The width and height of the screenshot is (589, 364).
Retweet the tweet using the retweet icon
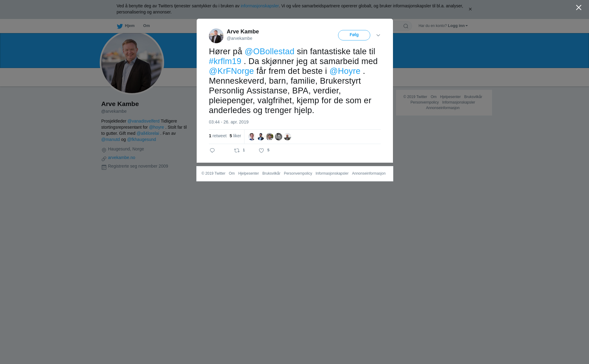click(x=237, y=150)
